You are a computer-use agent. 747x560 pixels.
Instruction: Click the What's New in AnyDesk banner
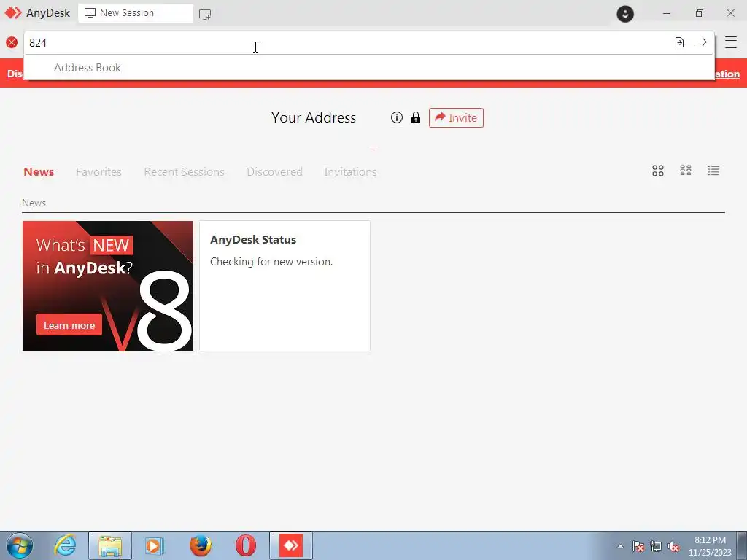coord(108,286)
